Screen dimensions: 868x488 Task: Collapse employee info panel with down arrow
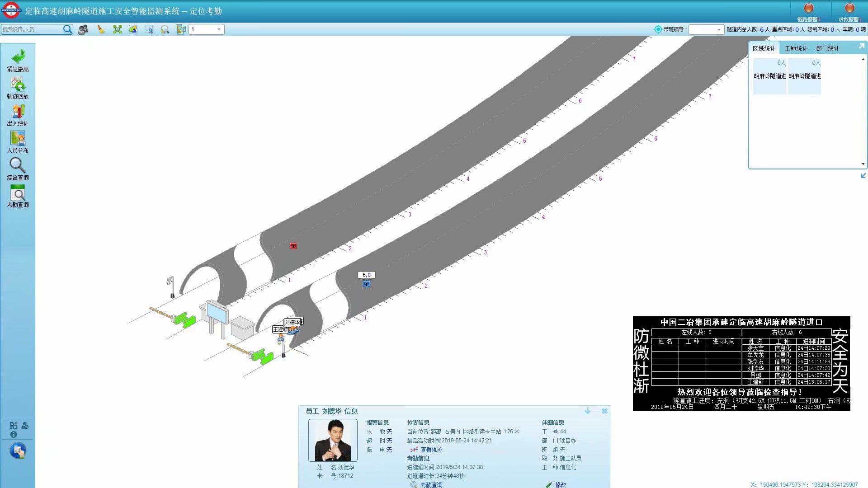tap(588, 411)
